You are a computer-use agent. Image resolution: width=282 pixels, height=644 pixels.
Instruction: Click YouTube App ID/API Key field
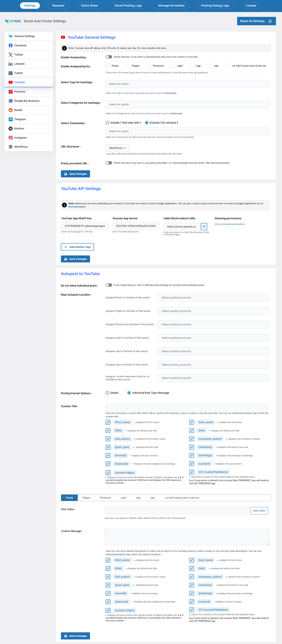[x=85, y=226]
